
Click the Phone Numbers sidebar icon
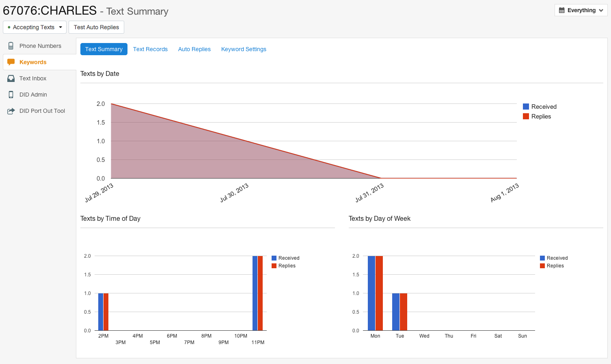(x=11, y=46)
